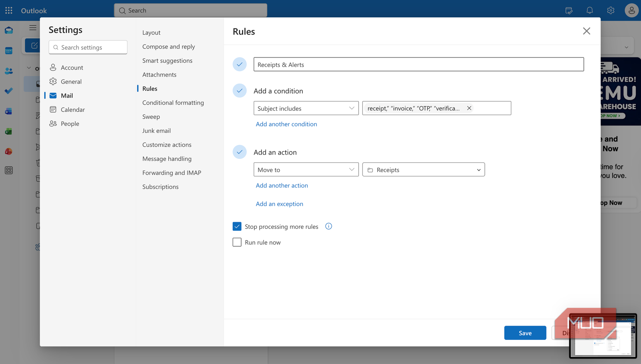Open the Receipts folder picker dropdown
The width and height of the screenshot is (641, 364).
tap(423, 169)
